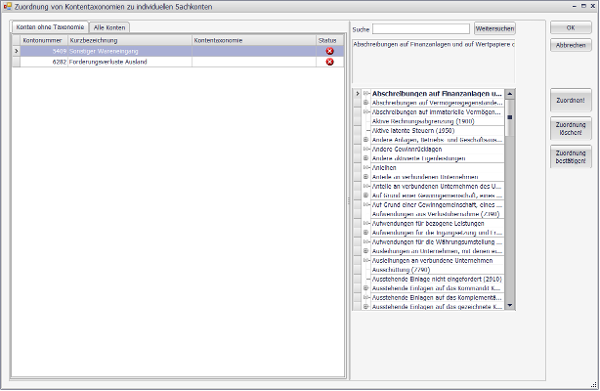Viewport: 600px width, 391px height.
Task: Expand the 'Ausleihungen an Unternehmen, mit denen' node
Action: pos(366,251)
